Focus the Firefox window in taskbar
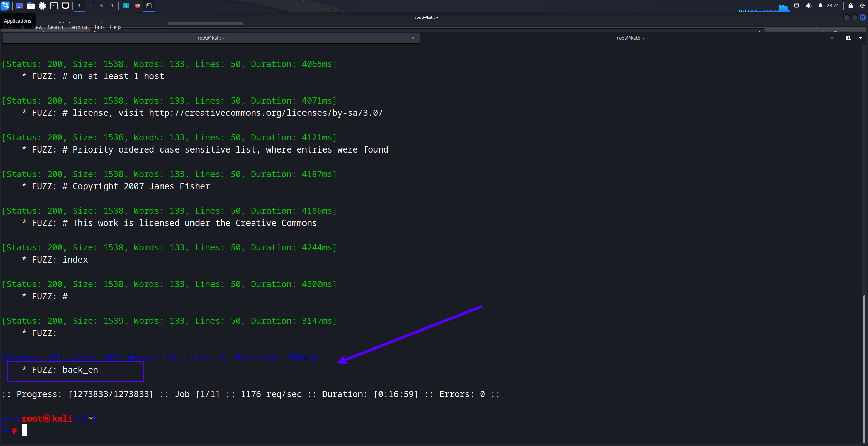Viewport: 868px width, 446px height. [137, 6]
